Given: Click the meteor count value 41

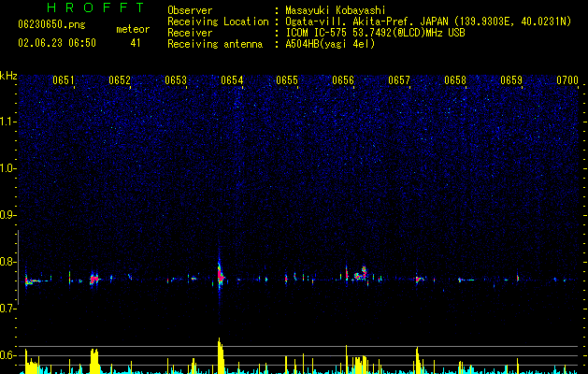Looking at the screenshot, I should 136,43.
